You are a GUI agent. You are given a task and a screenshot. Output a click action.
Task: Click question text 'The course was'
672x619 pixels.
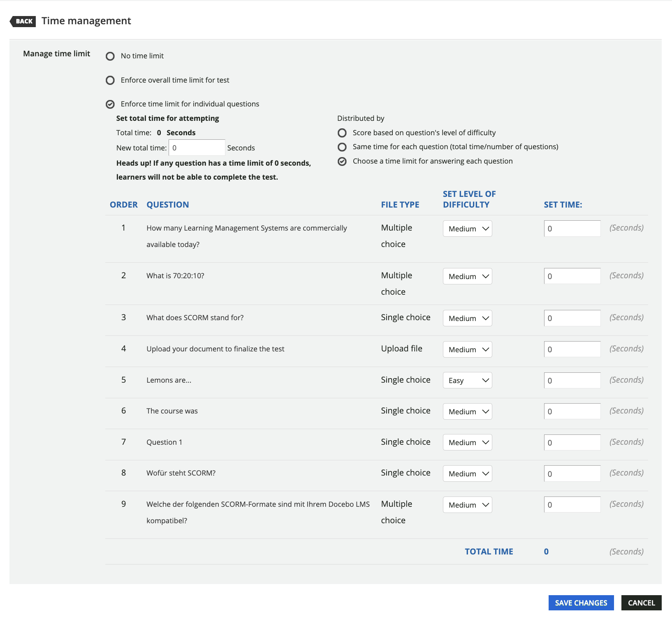click(x=172, y=411)
